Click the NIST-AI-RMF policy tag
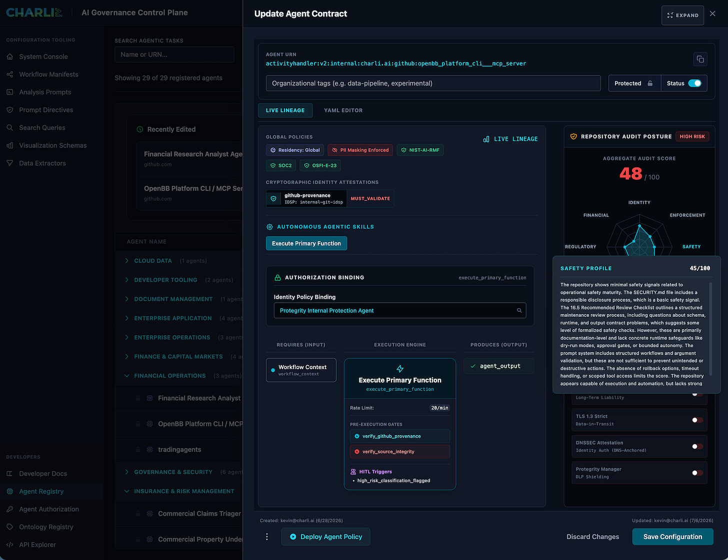The width and height of the screenshot is (728, 560). click(x=420, y=150)
